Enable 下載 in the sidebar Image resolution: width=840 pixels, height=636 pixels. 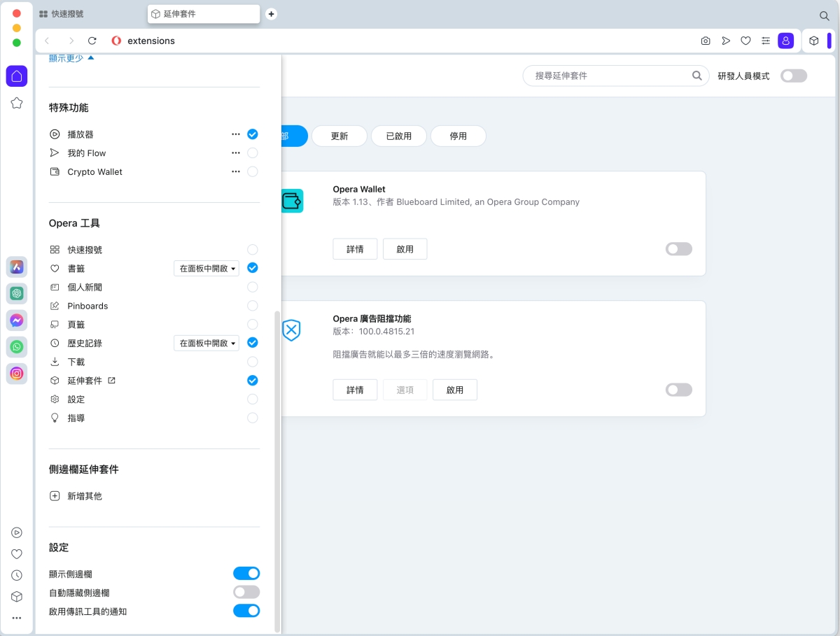click(x=253, y=362)
